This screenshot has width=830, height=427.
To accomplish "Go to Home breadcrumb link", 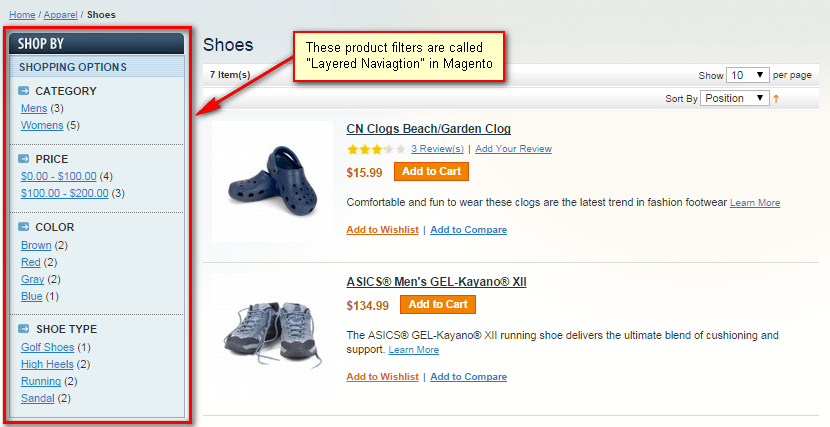I will click(x=22, y=14).
